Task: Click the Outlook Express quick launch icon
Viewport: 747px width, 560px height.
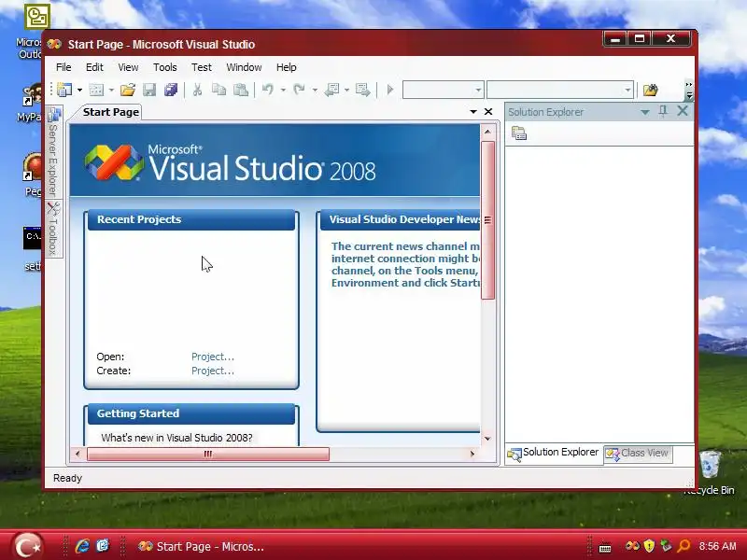Action: (x=103, y=546)
